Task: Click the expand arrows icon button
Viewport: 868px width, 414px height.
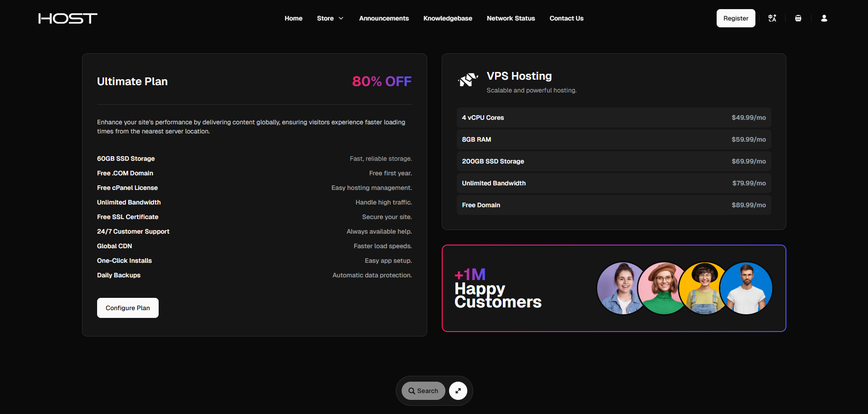Action: pos(458,391)
